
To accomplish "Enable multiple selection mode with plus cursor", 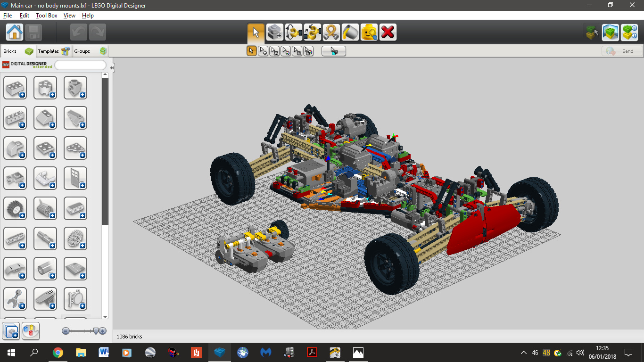I will pos(263,51).
